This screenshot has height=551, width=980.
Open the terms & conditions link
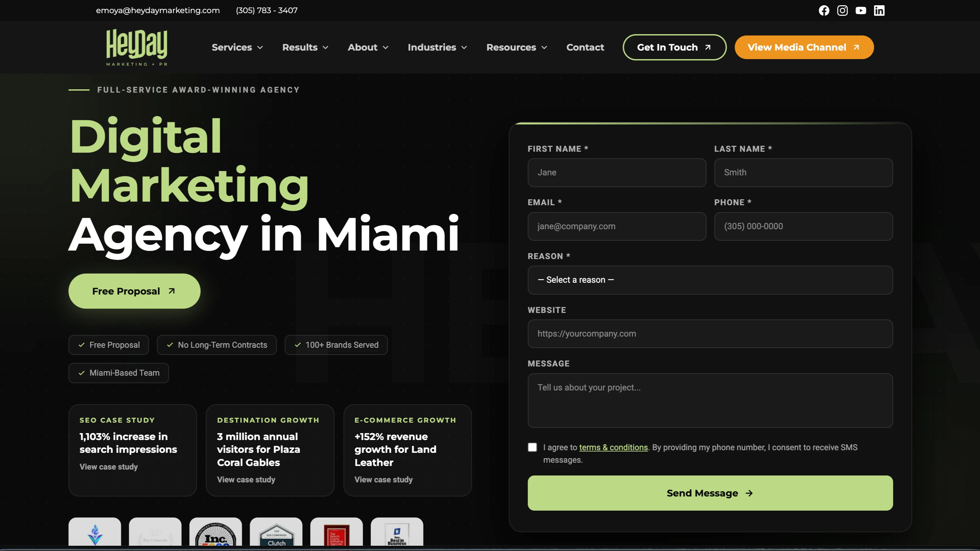613,447
